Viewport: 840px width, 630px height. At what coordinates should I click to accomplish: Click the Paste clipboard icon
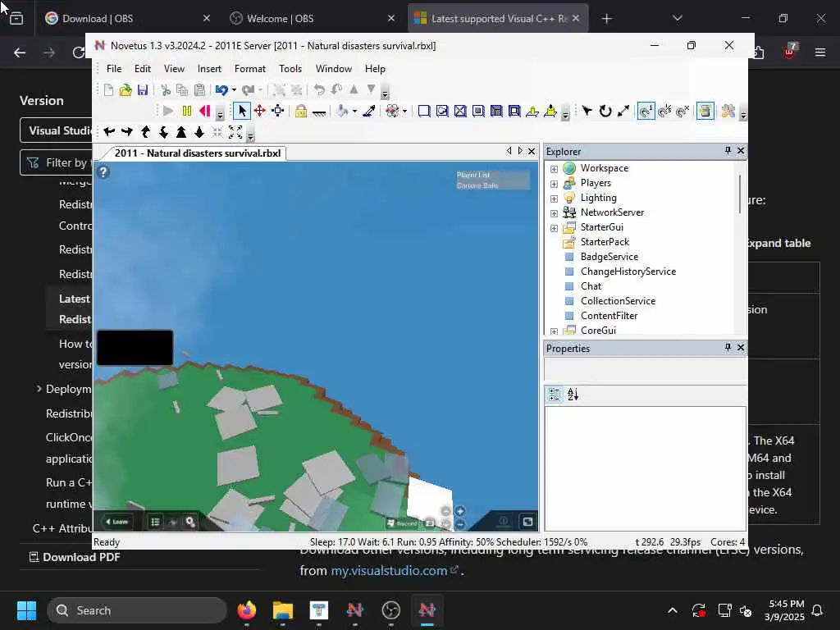point(199,90)
